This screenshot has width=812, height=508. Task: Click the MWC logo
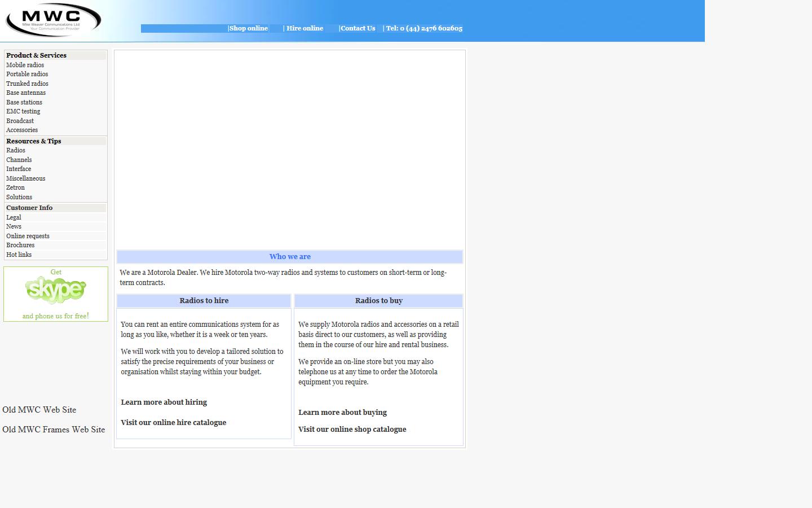(x=52, y=19)
